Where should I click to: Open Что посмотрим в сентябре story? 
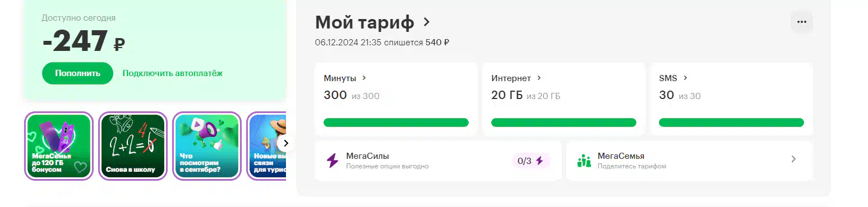click(x=206, y=146)
